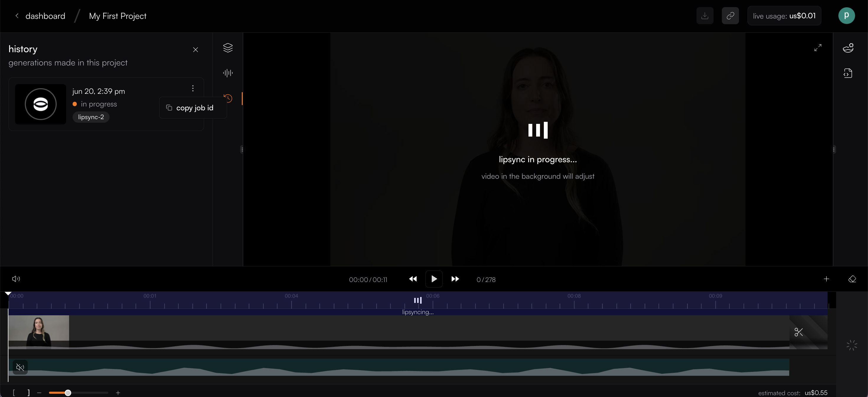Zoom in the timeline with plus
Image resolution: width=868 pixels, height=397 pixels.
[118, 393]
